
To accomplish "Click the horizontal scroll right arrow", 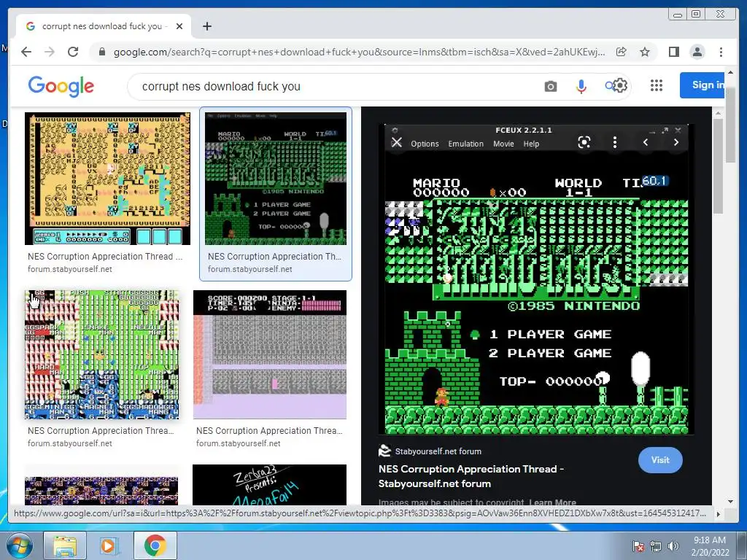I will click(x=719, y=514).
